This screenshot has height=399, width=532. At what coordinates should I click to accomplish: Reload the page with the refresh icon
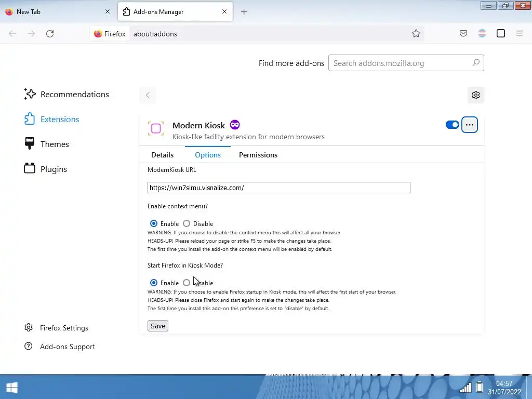tap(50, 34)
